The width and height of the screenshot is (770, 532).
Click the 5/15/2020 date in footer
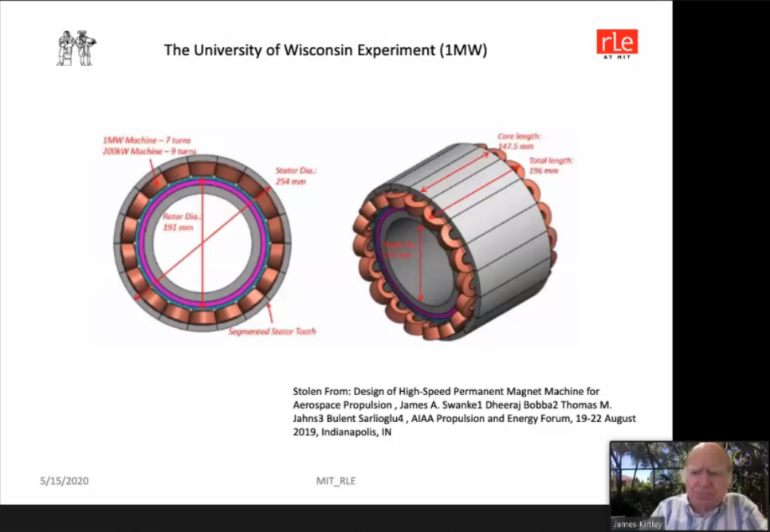tap(65, 481)
